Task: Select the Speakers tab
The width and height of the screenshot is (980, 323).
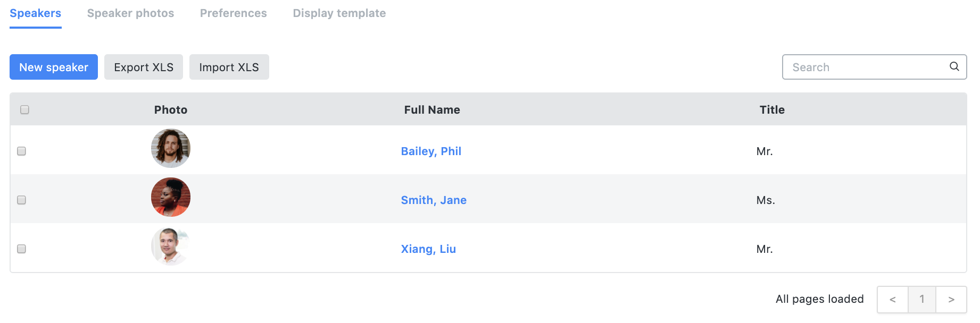Action: coord(36,13)
